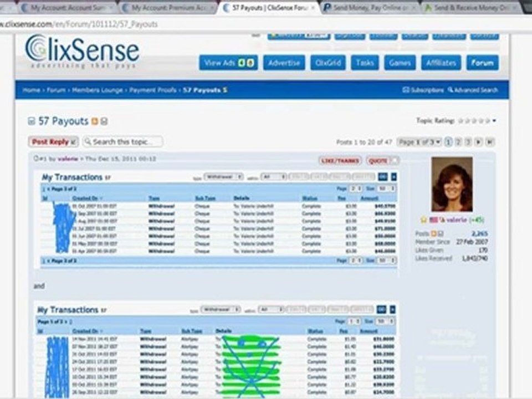Click the Search this topic field

click(123, 142)
